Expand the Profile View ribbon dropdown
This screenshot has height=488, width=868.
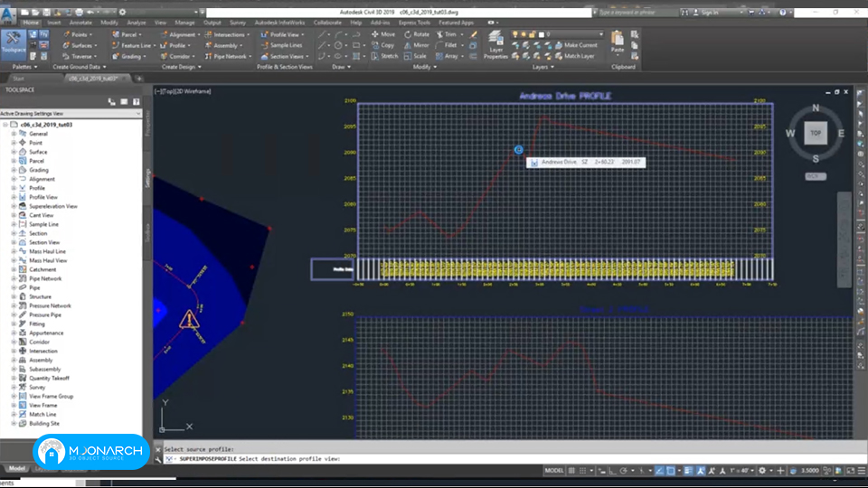[302, 34]
